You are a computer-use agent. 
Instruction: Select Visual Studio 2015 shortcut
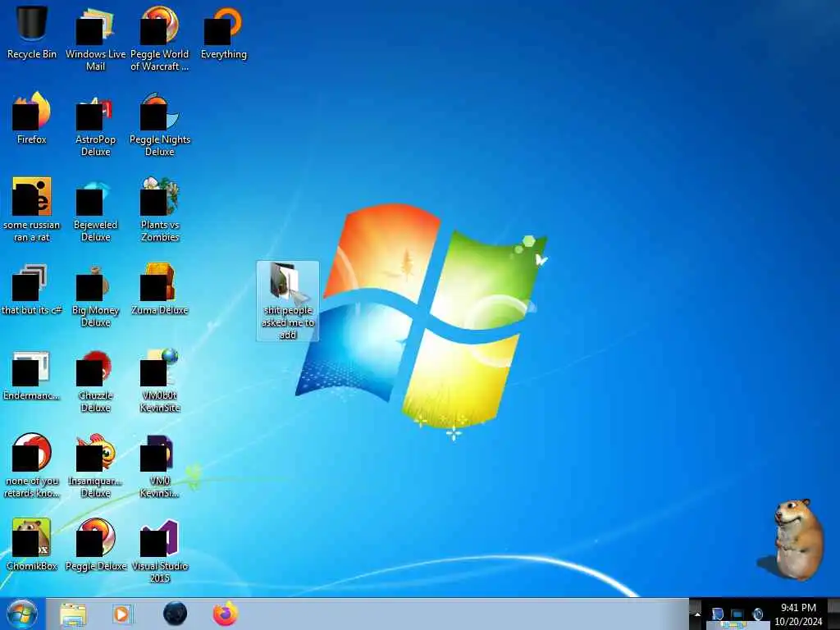160,551
